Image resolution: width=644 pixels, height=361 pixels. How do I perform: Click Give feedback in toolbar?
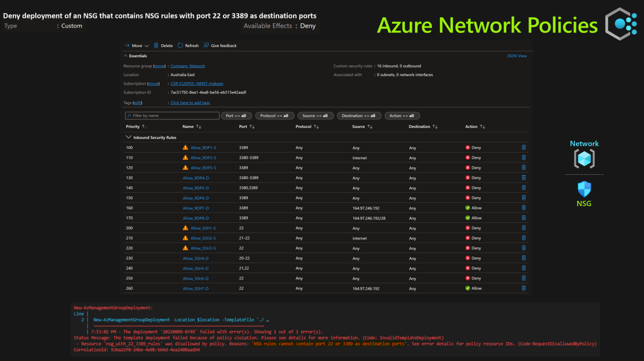click(220, 45)
